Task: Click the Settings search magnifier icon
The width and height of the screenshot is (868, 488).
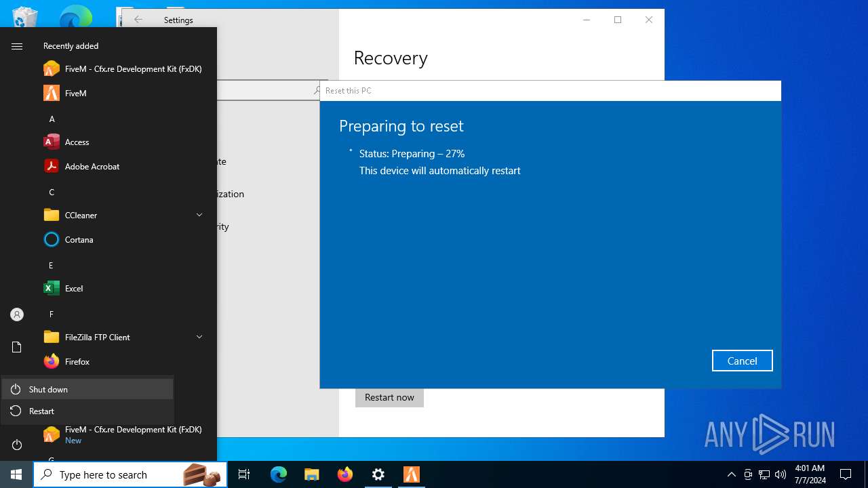Action: coord(317,90)
